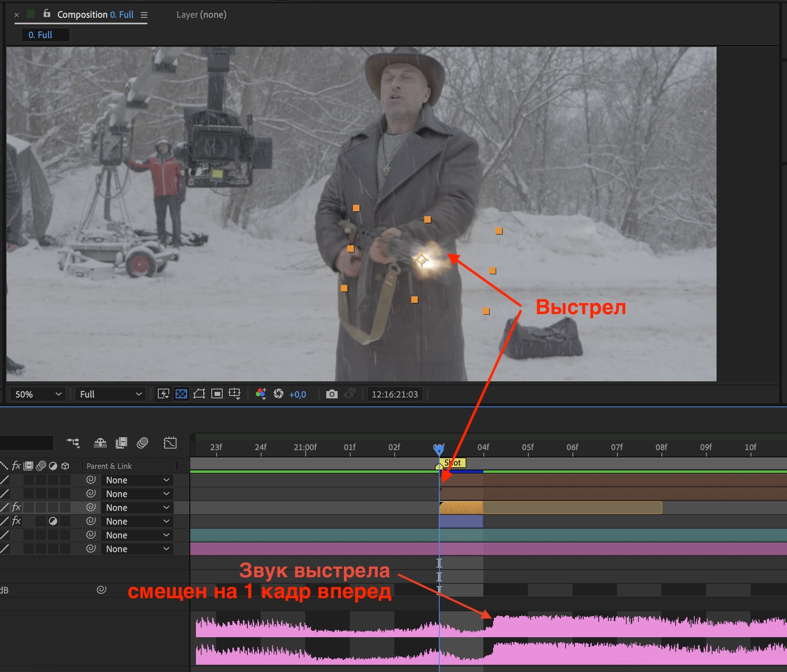787x672 pixels.
Task: Open the 50% magnification dropdown
Action: [x=38, y=394]
